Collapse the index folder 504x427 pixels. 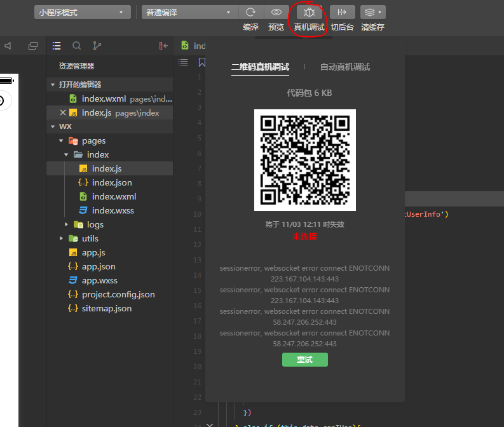coord(66,155)
